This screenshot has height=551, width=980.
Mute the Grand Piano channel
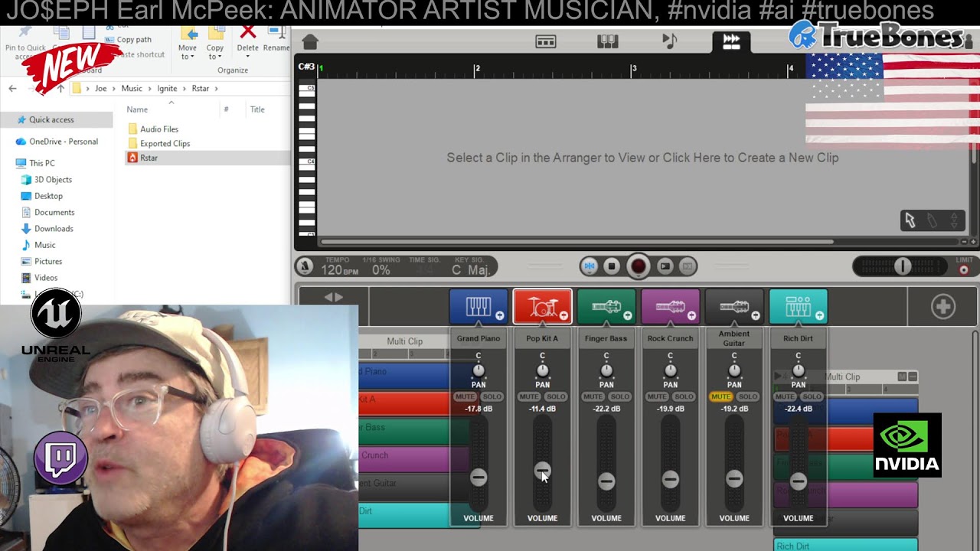point(465,396)
